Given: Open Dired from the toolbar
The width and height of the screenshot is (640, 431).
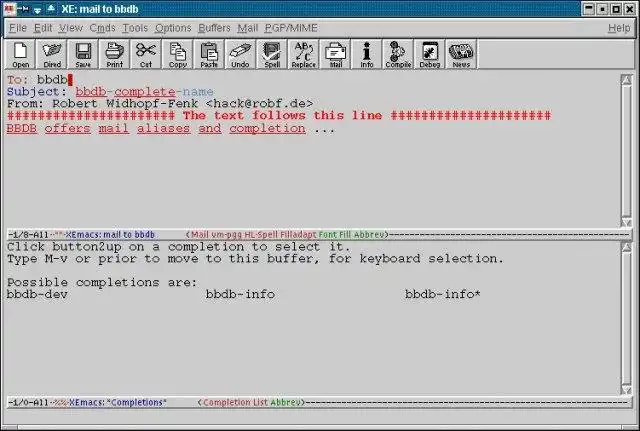Looking at the screenshot, I should [x=52, y=54].
